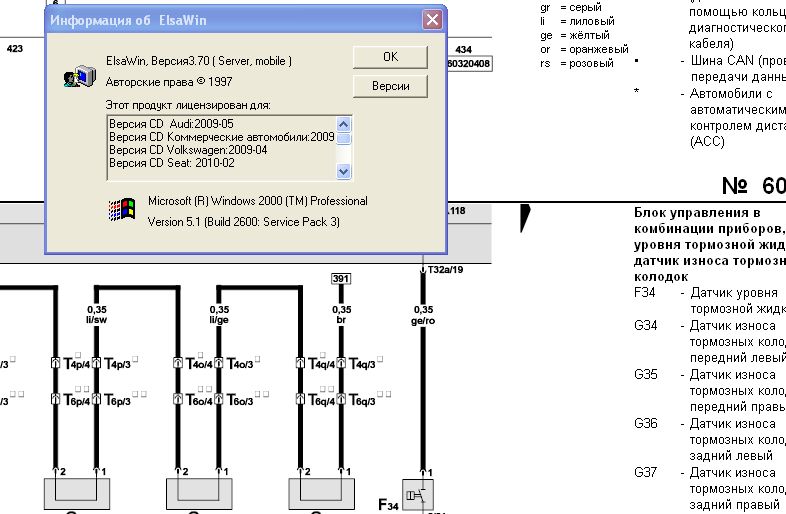Click the G35 entry in component legend
This screenshot has width=786, height=514.
709,391
